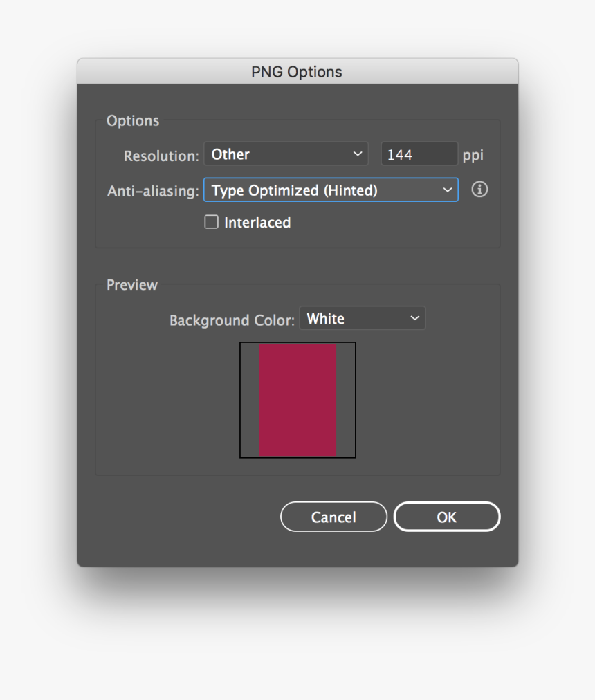The width and height of the screenshot is (595, 700).
Task: Click the chevron arrow on Anti-aliasing dropdown
Action: pos(447,190)
